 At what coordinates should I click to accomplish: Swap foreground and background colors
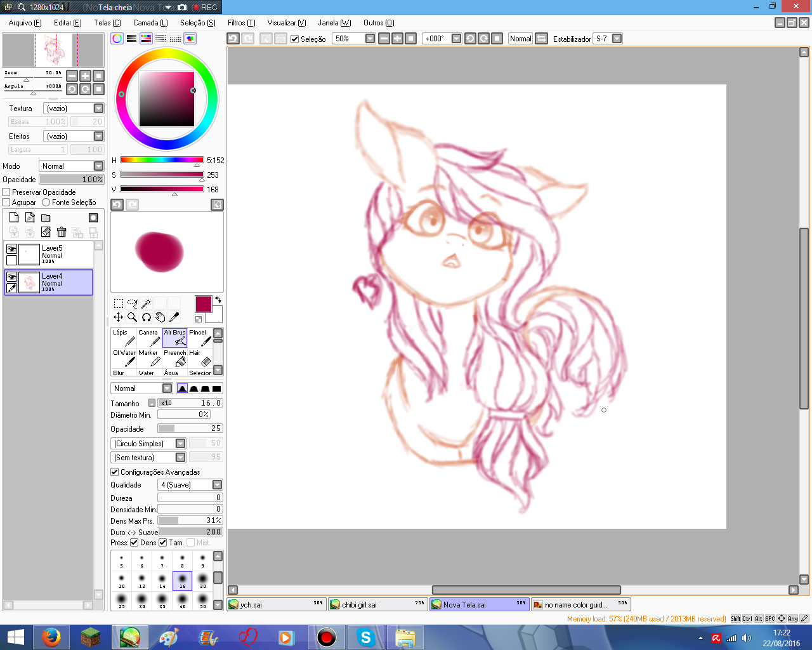coord(218,300)
